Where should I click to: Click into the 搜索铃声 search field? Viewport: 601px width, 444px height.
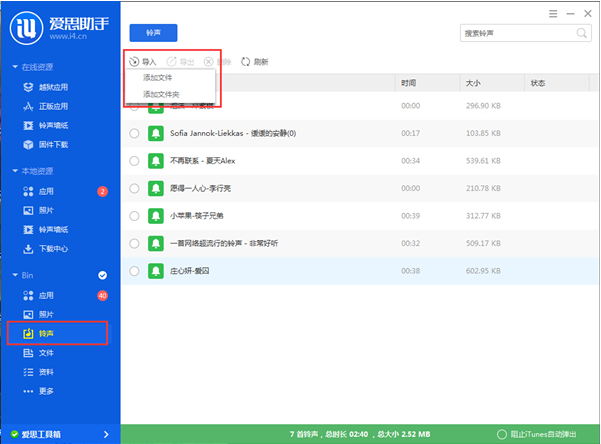click(515, 33)
